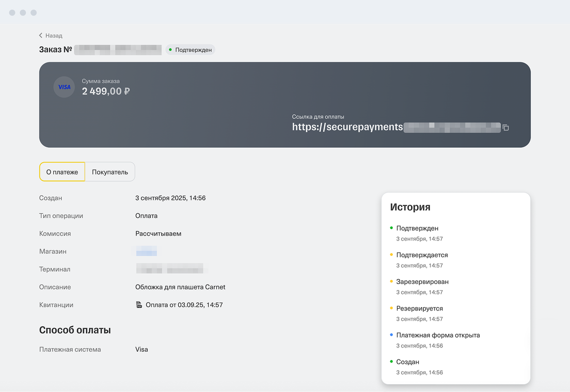The width and height of the screenshot is (570, 392).
Task: Click blue dot beside Платежная форма открыта
Action: point(391,335)
